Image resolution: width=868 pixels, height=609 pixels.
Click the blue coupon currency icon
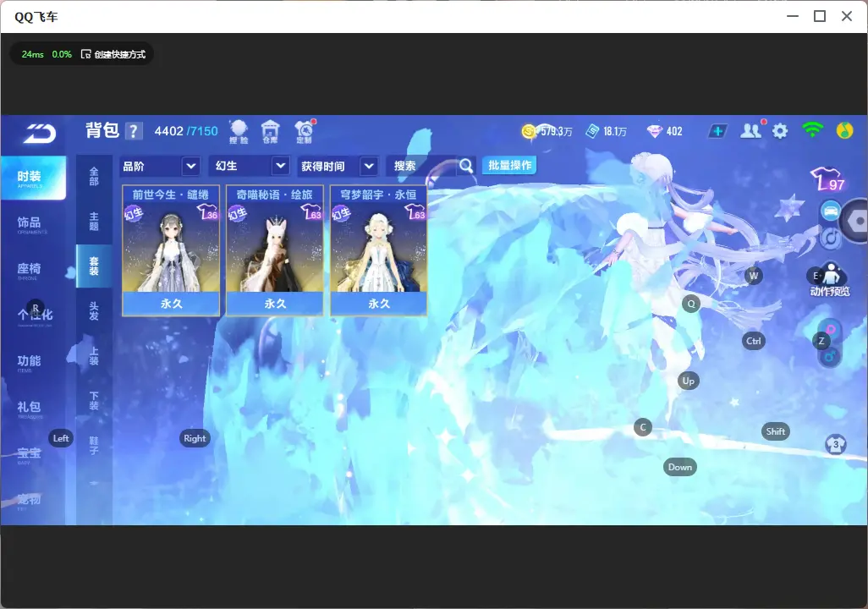click(593, 131)
